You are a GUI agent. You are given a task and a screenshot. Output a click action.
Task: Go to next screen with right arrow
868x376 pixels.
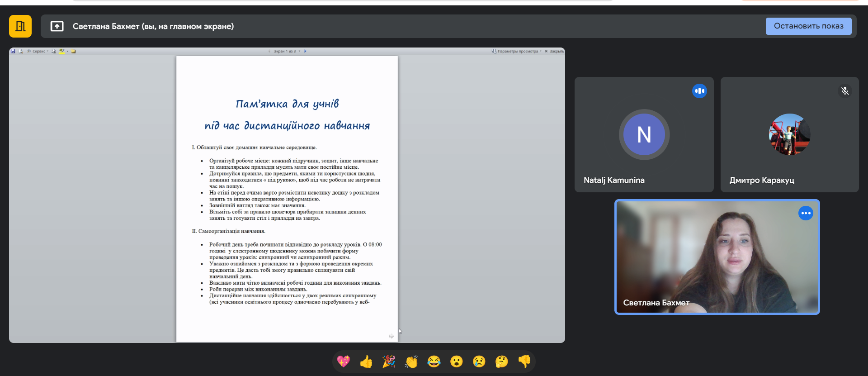point(305,51)
